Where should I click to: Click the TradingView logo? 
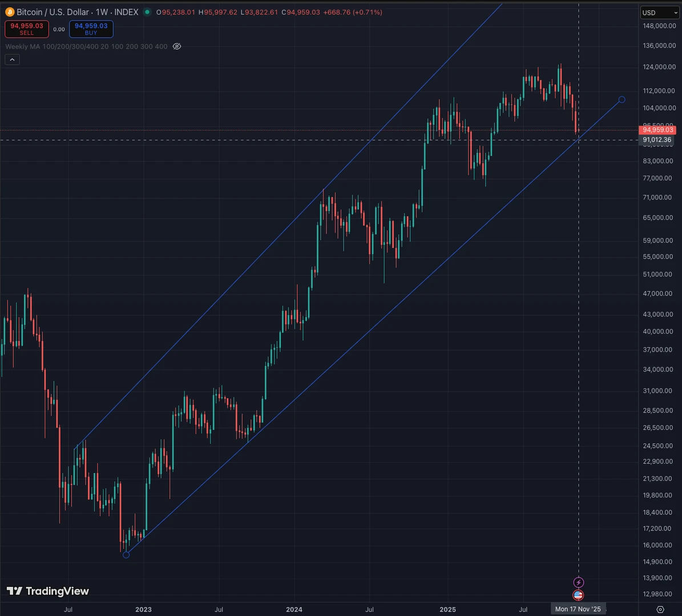pyautogui.click(x=48, y=591)
